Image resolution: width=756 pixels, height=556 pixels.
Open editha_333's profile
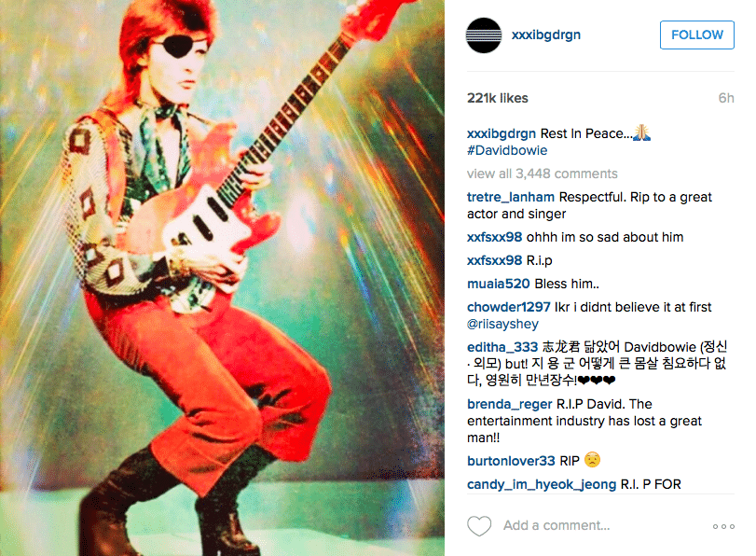pyautogui.click(x=502, y=347)
